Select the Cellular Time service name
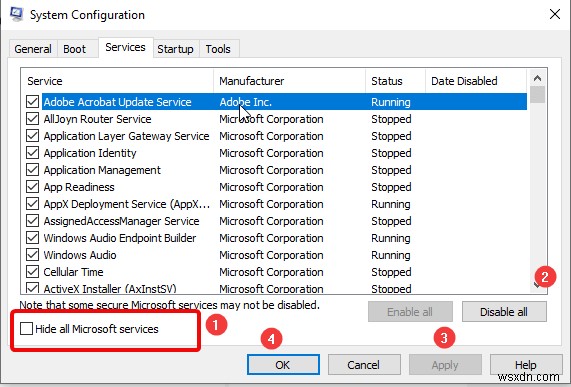This screenshot has width=571, height=387. (x=74, y=272)
